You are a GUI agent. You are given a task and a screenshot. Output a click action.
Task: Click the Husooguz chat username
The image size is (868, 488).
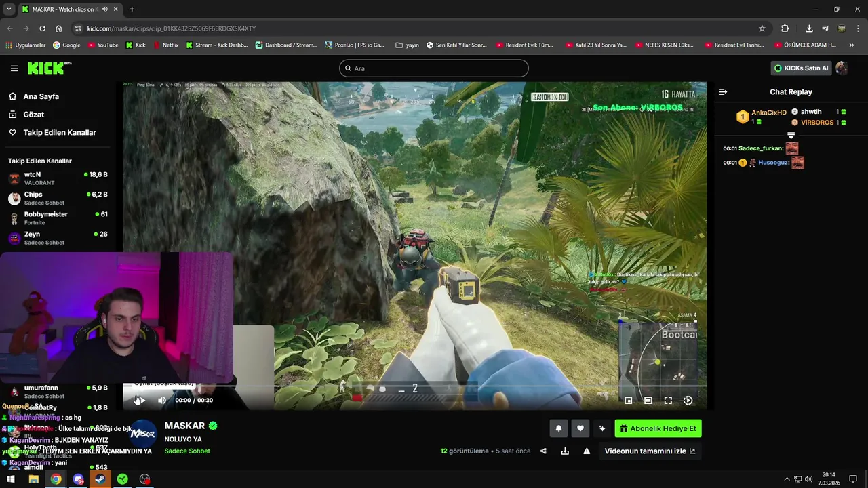(x=774, y=163)
